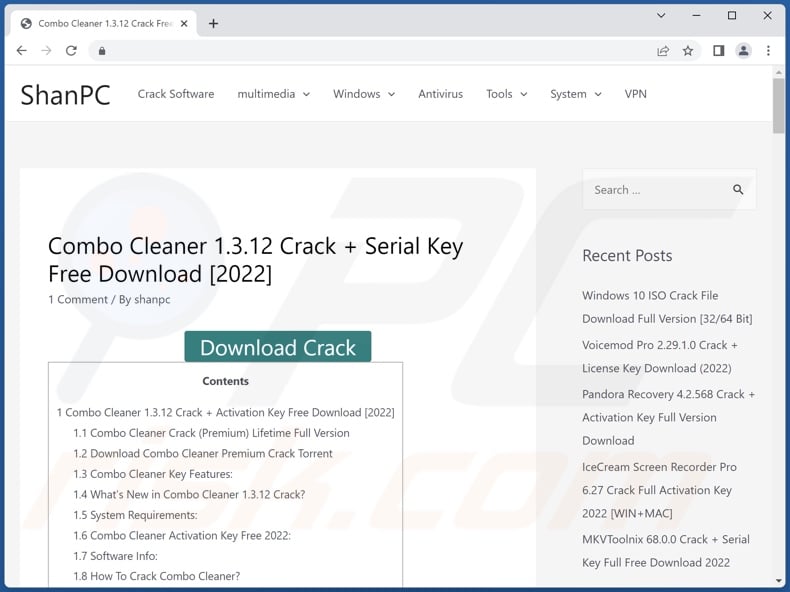Jump to 1.8 How To Crack Combo Cleaner

157,576
